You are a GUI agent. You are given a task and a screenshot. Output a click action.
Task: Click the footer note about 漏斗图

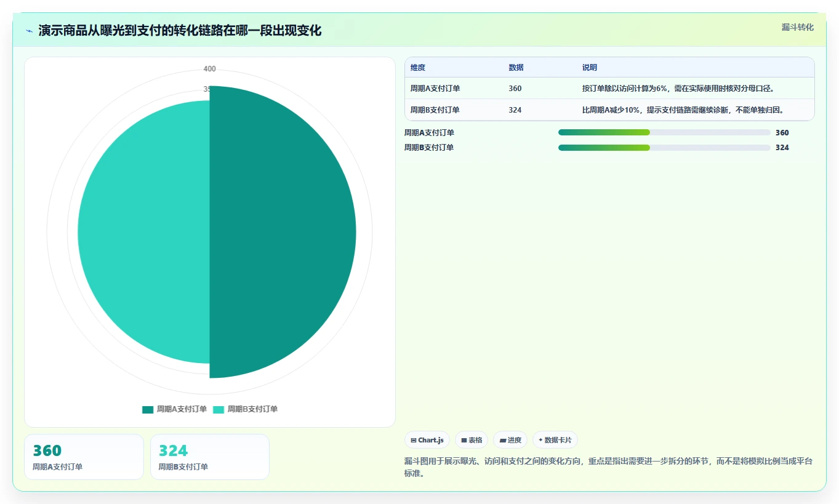[x=609, y=468]
